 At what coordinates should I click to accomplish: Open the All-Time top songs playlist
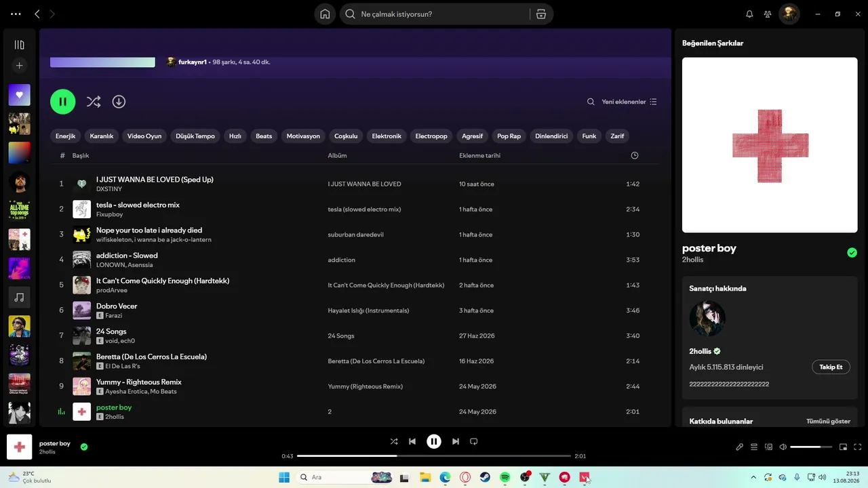pyautogui.click(x=19, y=211)
